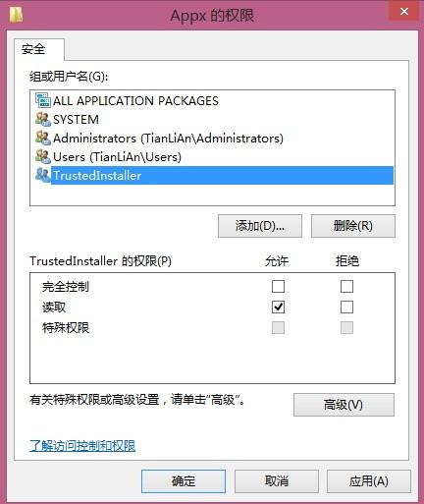424x504 pixels.
Task: Click the 应用(A) button
Action: point(369,481)
